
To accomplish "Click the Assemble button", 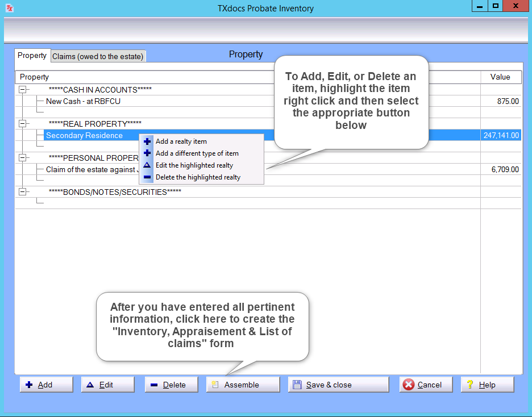I will click(243, 384).
